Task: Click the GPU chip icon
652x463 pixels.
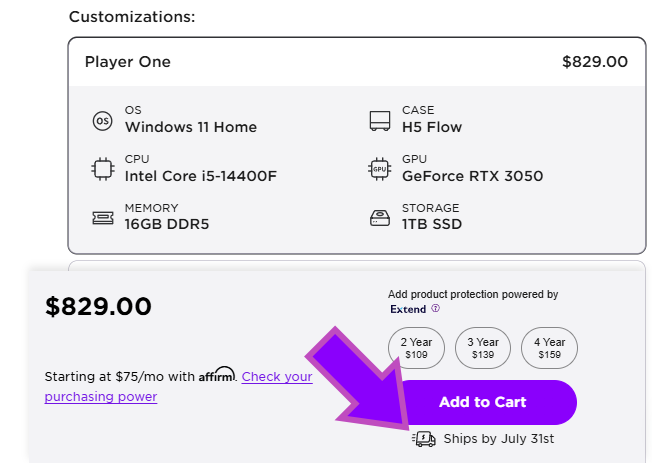Action: [x=379, y=169]
